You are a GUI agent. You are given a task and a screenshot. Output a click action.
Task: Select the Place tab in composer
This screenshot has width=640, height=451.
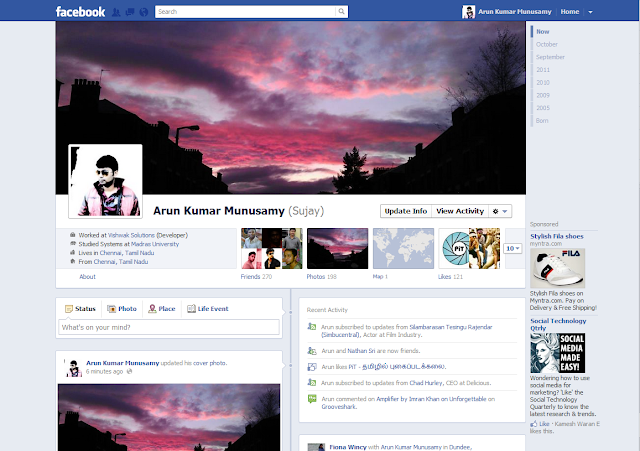(162, 309)
